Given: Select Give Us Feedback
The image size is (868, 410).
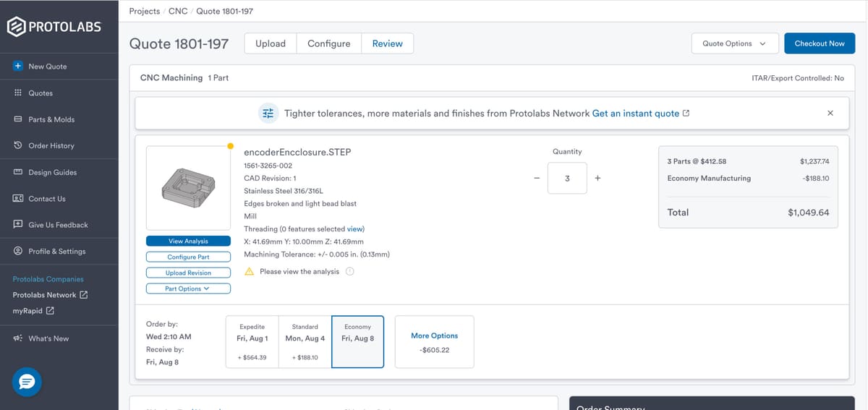Looking at the screenshot, I should [58, 225].
